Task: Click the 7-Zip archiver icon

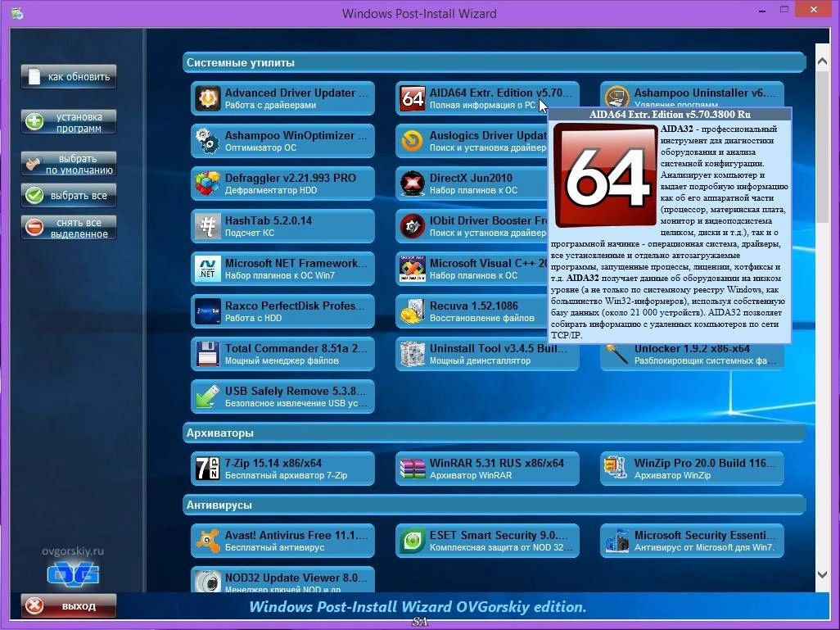Action: point(207,468)
